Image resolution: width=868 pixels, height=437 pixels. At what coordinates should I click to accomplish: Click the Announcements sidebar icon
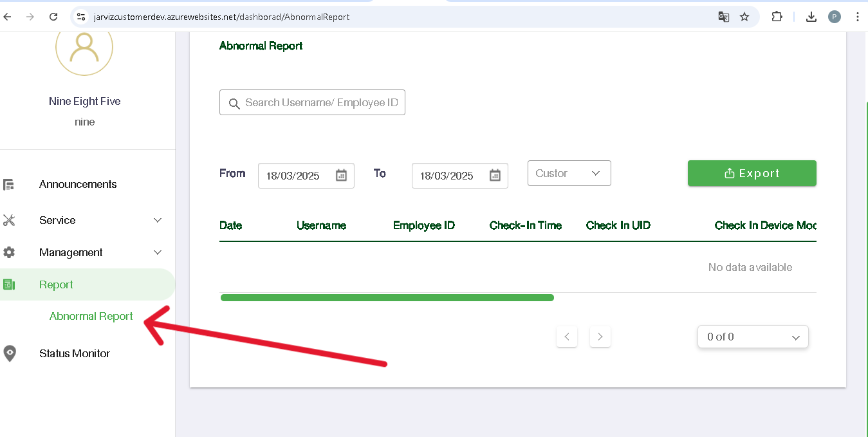(x=9, y=185)
